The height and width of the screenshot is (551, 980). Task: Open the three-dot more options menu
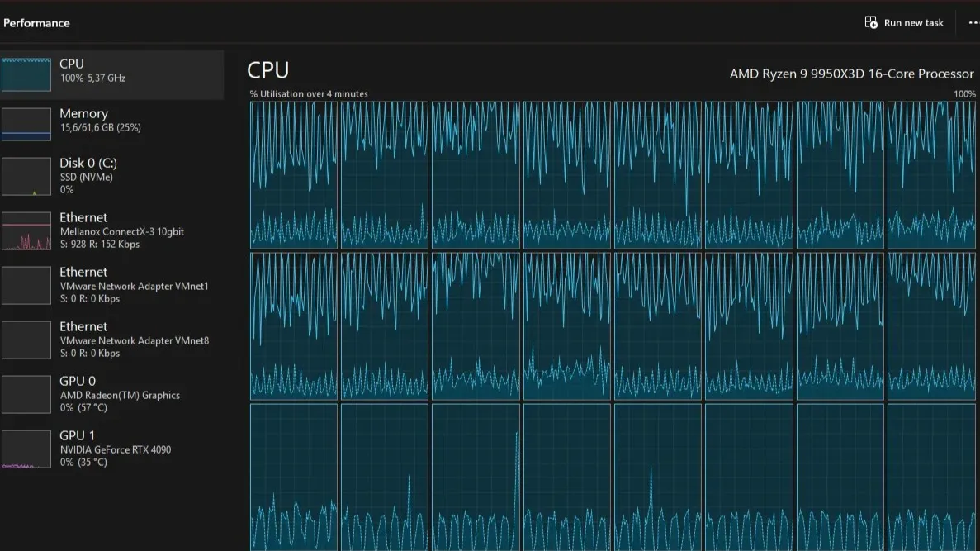973,23
